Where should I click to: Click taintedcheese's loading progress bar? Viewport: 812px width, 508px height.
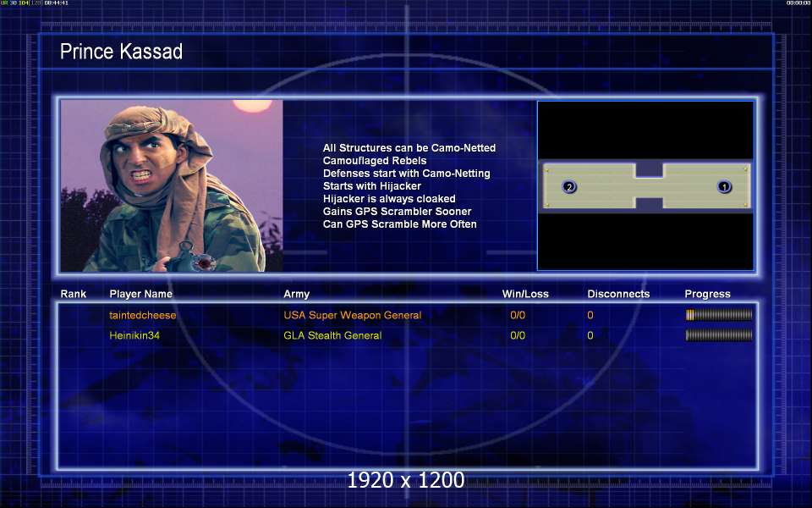click(x=719, y=315)
